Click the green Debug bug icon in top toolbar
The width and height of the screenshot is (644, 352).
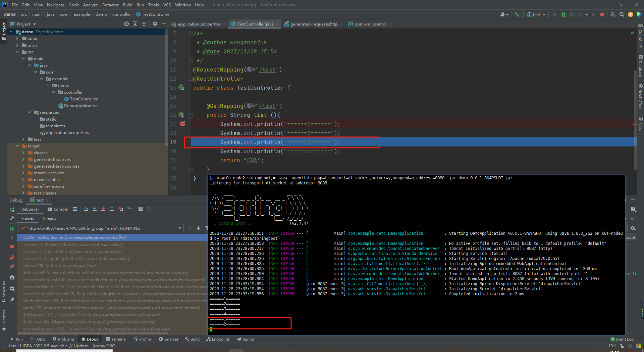(563, 14)
